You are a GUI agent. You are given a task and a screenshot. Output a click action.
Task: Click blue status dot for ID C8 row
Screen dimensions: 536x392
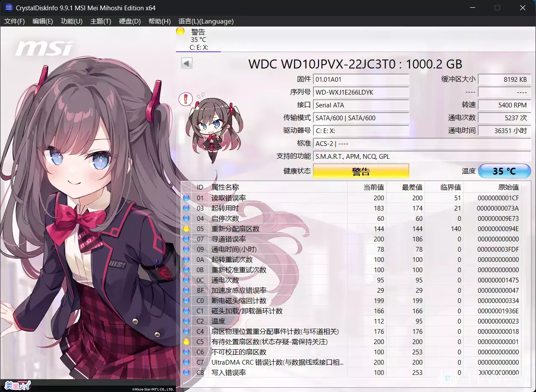(186, 372)
